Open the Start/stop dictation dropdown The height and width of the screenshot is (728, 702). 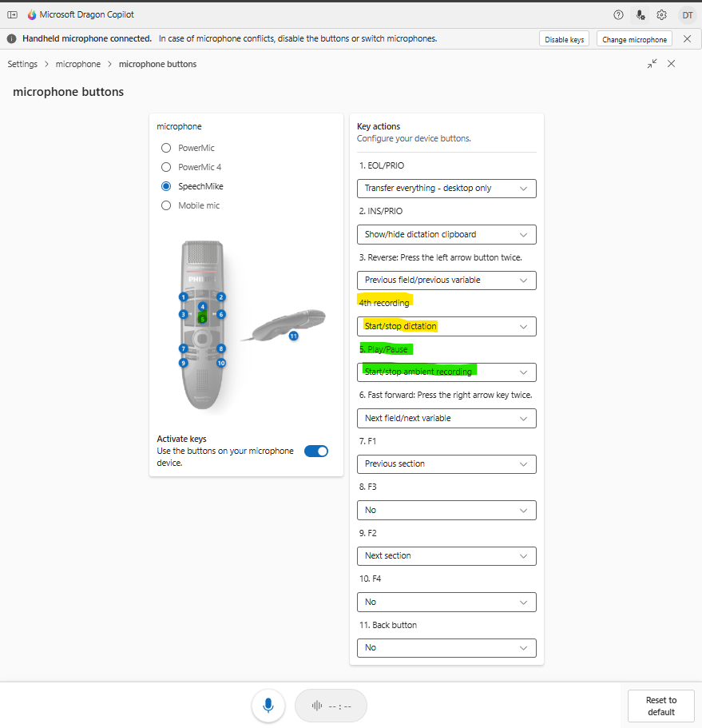(446, 326)
